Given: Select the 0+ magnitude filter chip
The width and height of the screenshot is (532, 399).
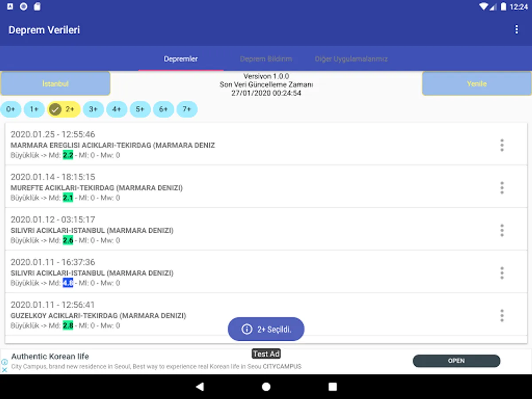Looking at the screenshot, I should (11, 109).
